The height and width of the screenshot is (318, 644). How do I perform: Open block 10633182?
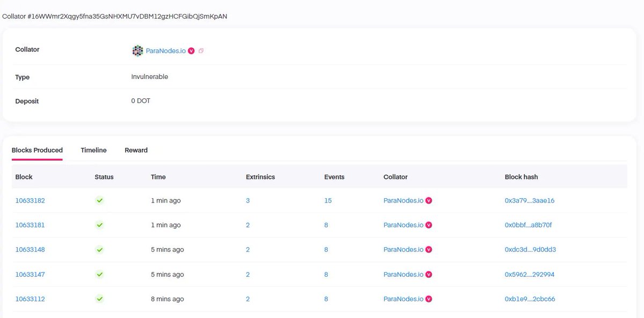click(x=30, y=201)
